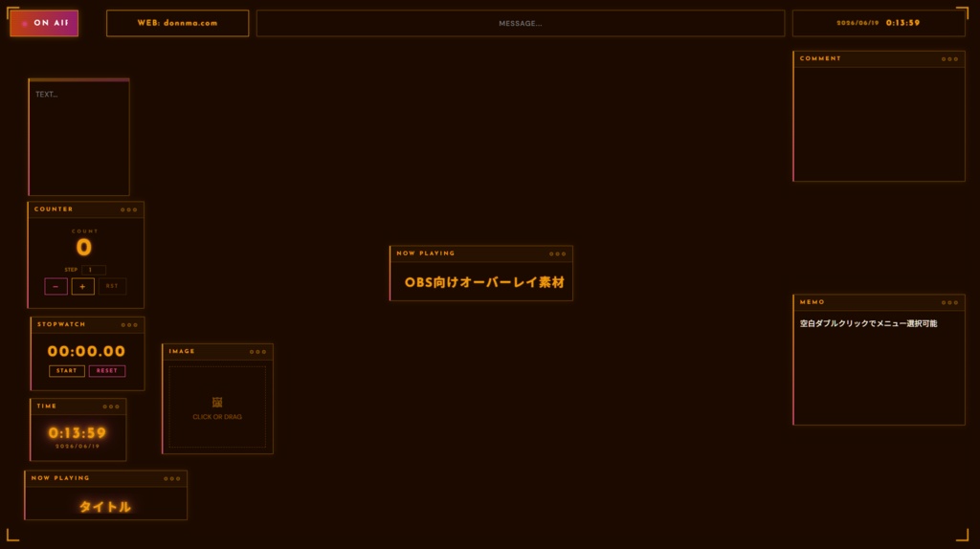Select the TIME widget title
This screenshot has width=980, height=549.
47,406
